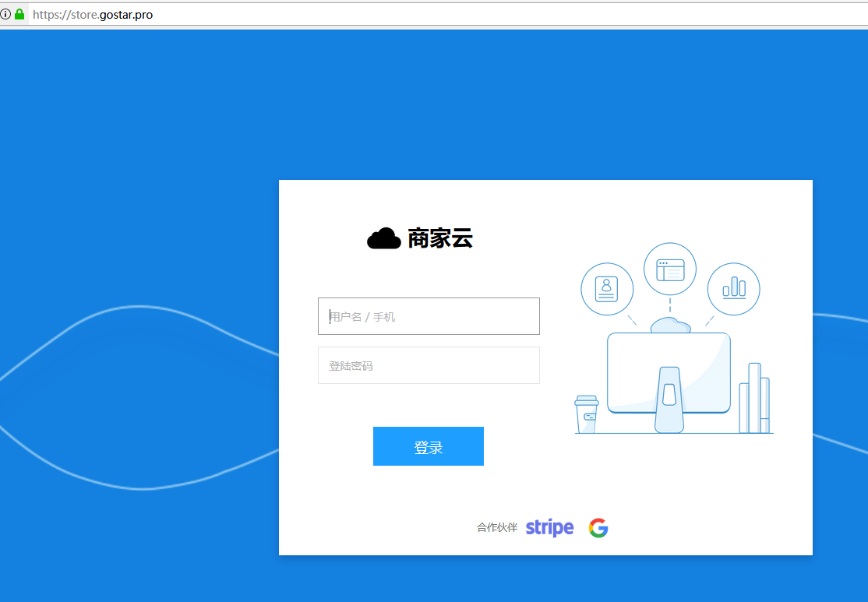Click the small cloud above the monitor
The image size is (868, 602).
click(x=670, y=325)
